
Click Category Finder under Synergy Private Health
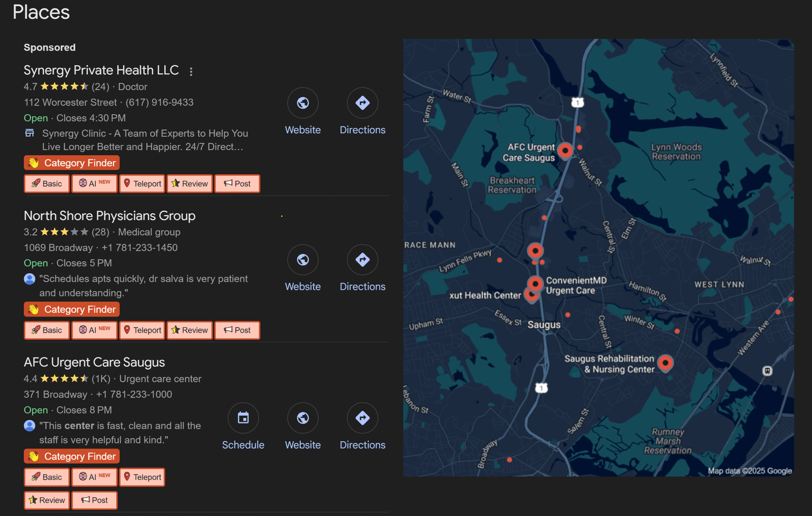coord(72,163)
